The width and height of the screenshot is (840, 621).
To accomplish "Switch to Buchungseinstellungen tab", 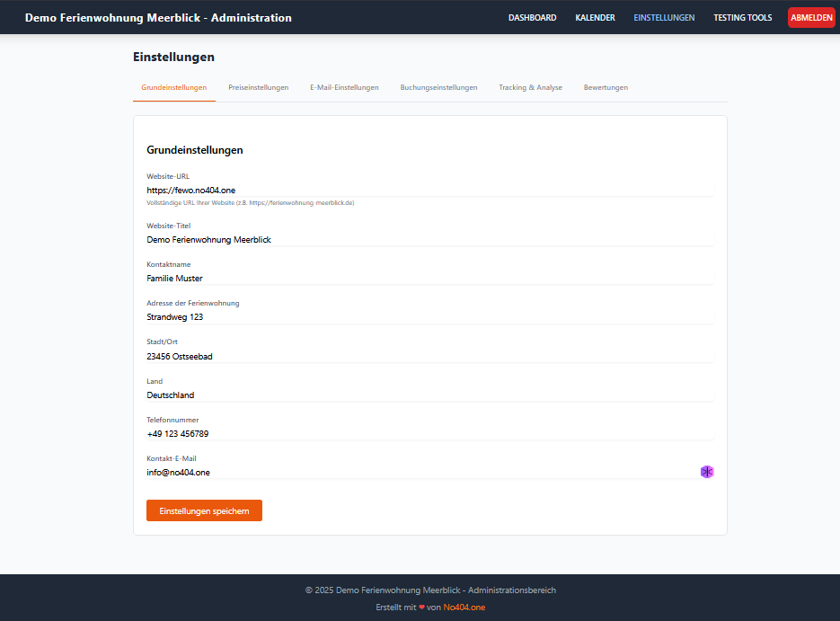I will pyautogui.click(x=438, y=87).
